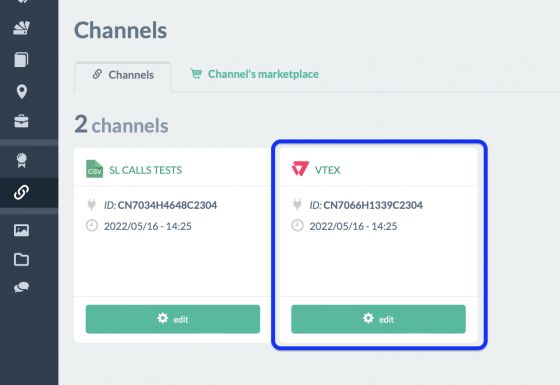The height and width of the screenshot is (385, 560).
Task: Select the award ribbon icon in sidebar
Action: tap(22, 160)
